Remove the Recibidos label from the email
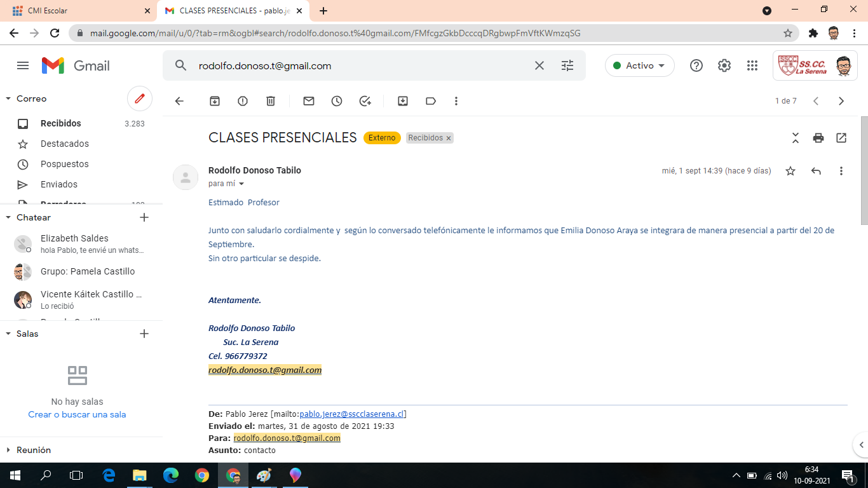The image size is (868, 488). coord(449,138)
